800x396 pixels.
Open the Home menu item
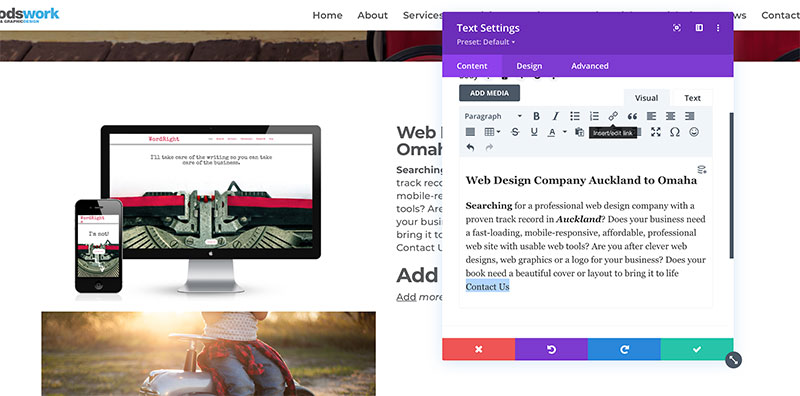pos(327,15)
